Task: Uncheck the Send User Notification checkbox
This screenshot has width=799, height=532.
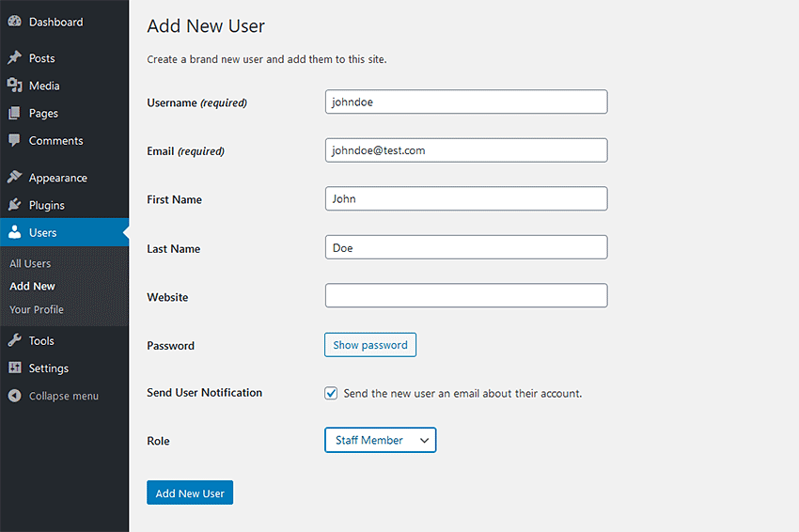Action: 331,394
